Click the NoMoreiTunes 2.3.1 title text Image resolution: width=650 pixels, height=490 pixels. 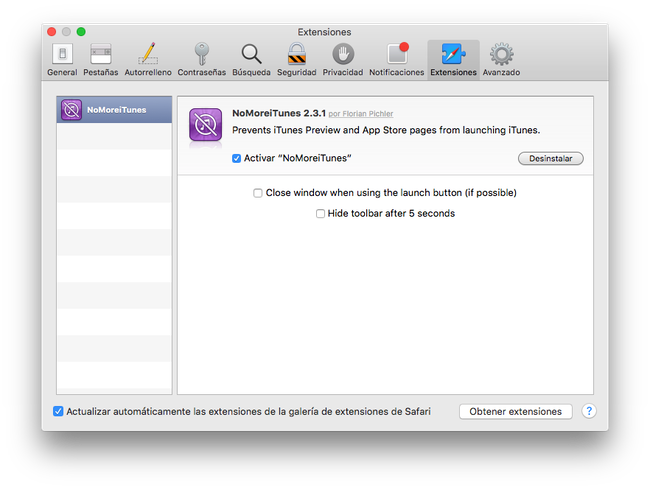click(279, 113)
